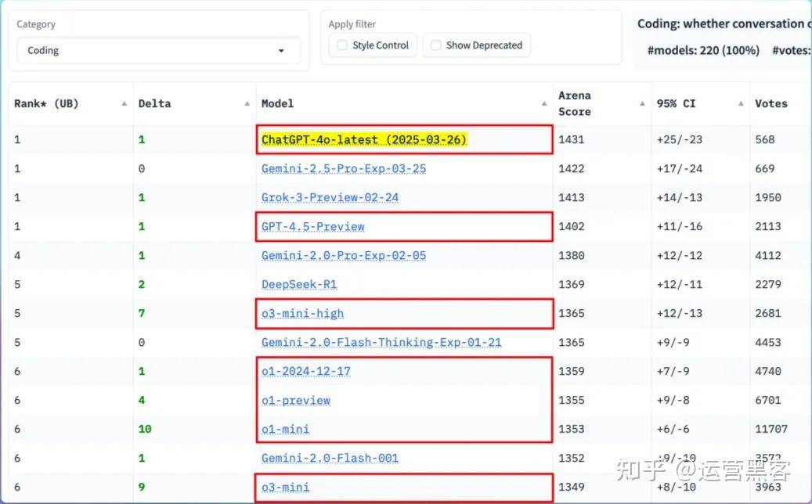Click the Votes column header
Viewport: 812px width, 504px height.
click(771, 103)
